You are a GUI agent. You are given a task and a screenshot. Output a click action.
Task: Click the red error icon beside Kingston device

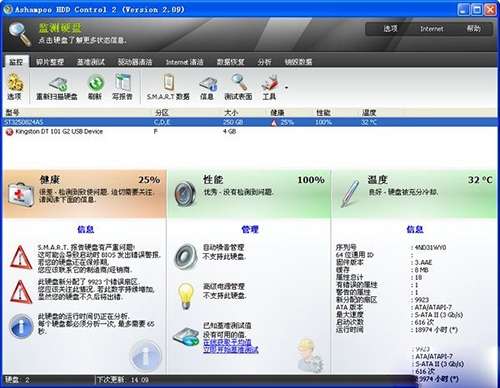click(x=9, y=132)
